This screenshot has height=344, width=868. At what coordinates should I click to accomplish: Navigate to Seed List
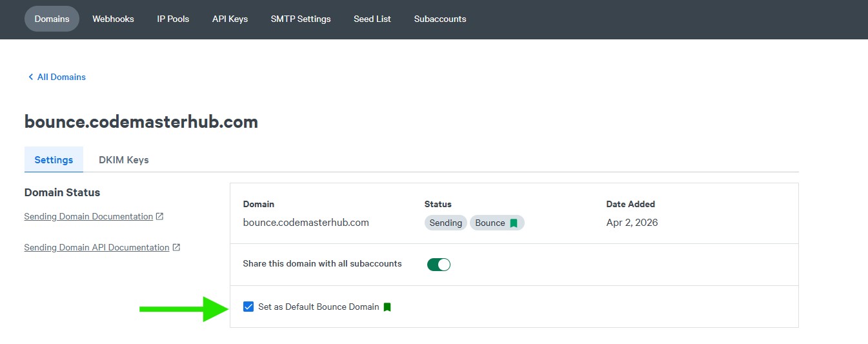[x=372, y=19]
